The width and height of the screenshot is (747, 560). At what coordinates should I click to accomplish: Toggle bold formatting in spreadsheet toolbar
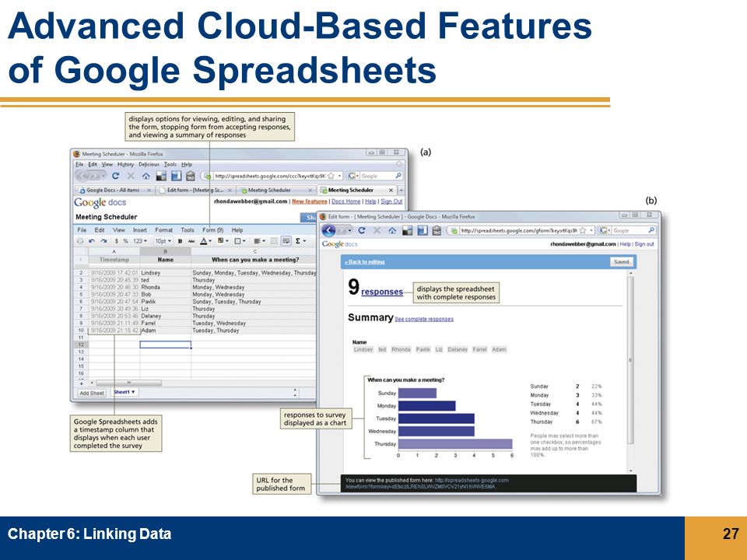(180, 241)
